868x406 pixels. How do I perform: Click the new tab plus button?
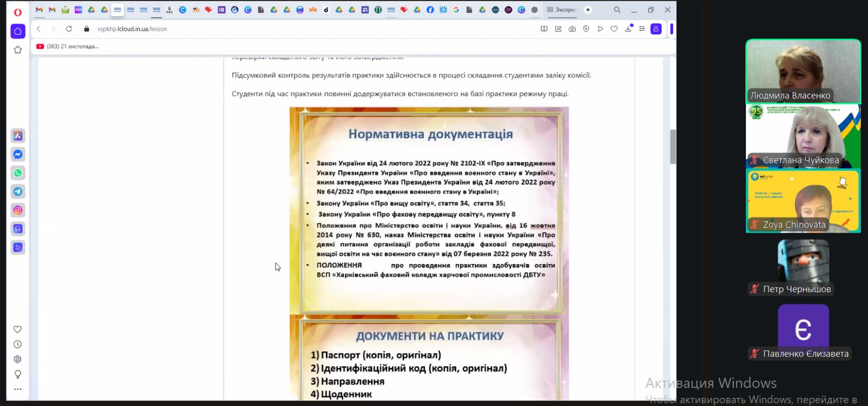tap(588, 10)
